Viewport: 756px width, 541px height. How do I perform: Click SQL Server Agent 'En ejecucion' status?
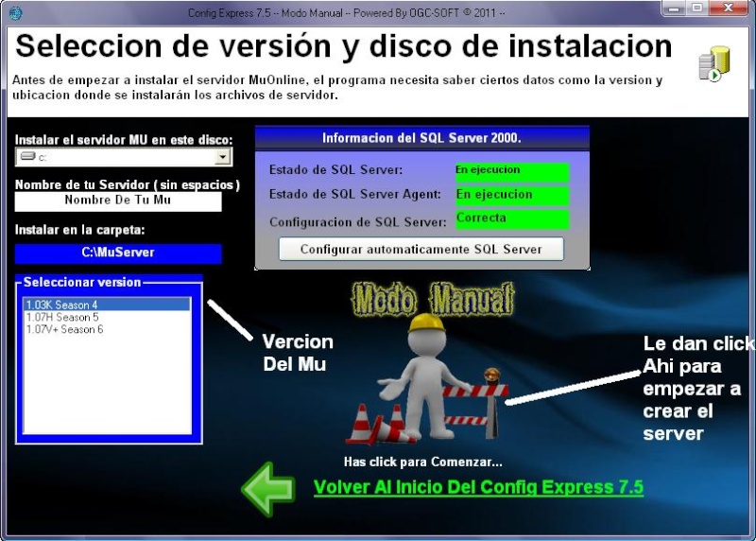(512, 195)
